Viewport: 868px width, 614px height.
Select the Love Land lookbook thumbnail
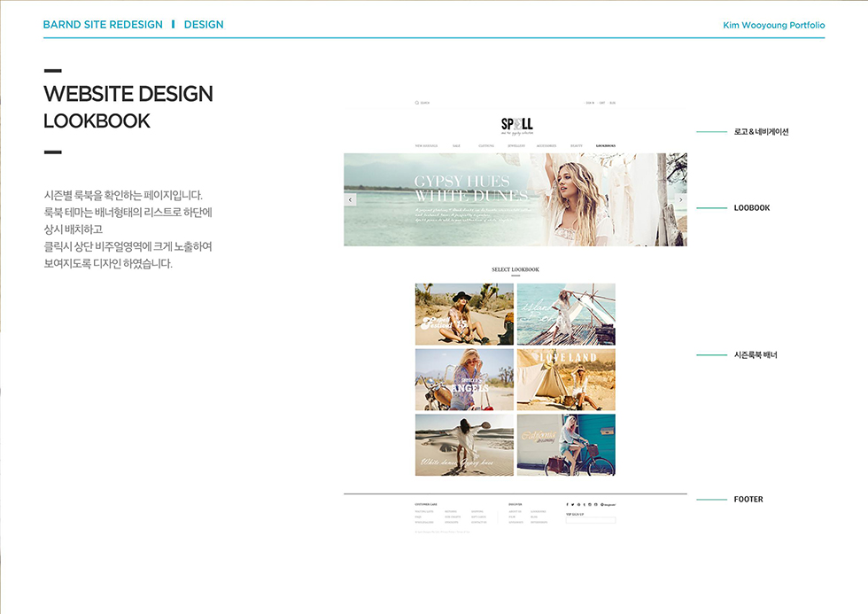[x=566, y=379]
